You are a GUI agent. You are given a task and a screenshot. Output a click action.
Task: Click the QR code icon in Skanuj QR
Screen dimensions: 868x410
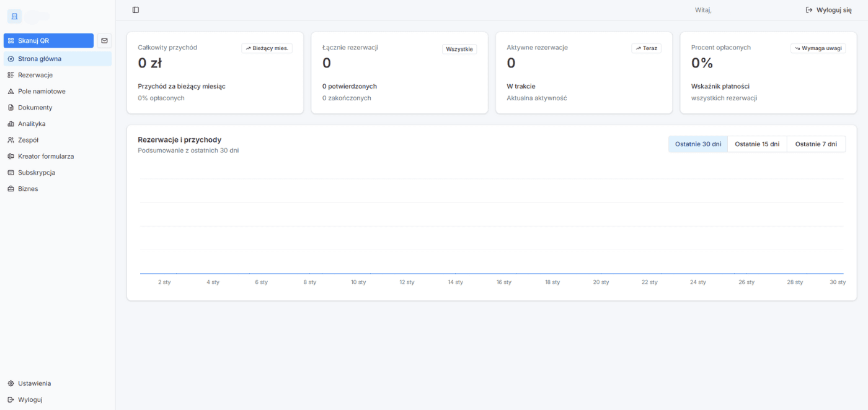(x=11, y=41)
